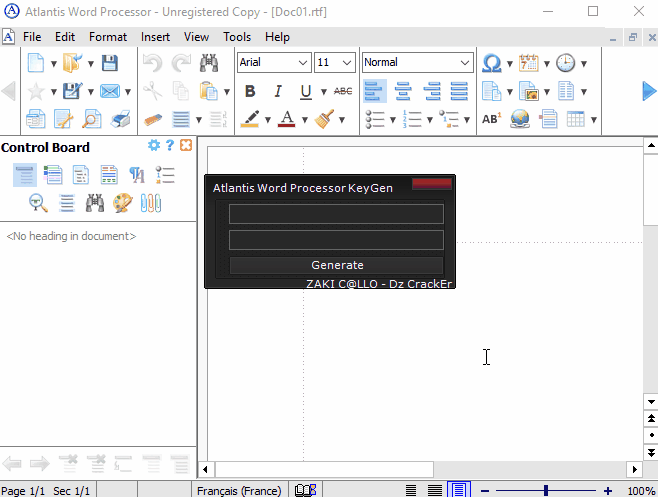The width and height of the screenshot is (658, 497).
Task: Save document using the floppy disk icon
Action: 110,63
